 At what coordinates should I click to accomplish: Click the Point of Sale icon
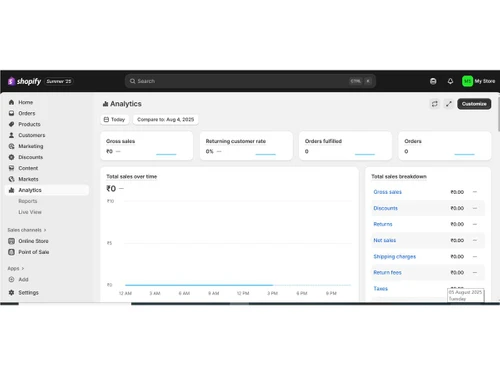(11, 252)
